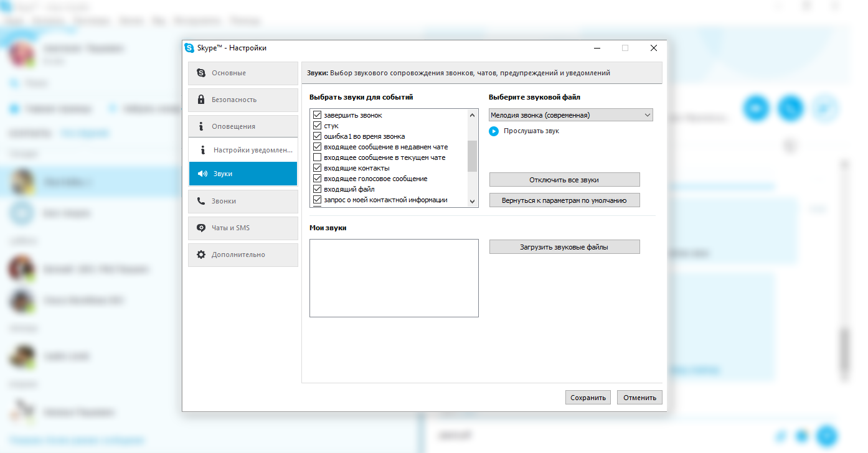Select the Звуки sub-item
This screenshot has width=868, height=453.
(x=243, y=174)
